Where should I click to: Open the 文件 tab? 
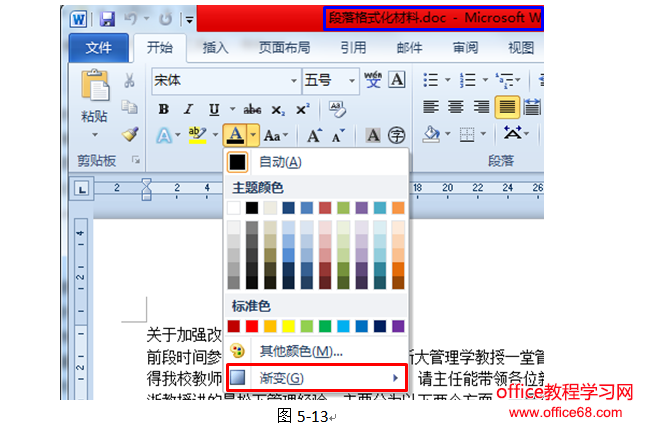click(x=99, y=48)
